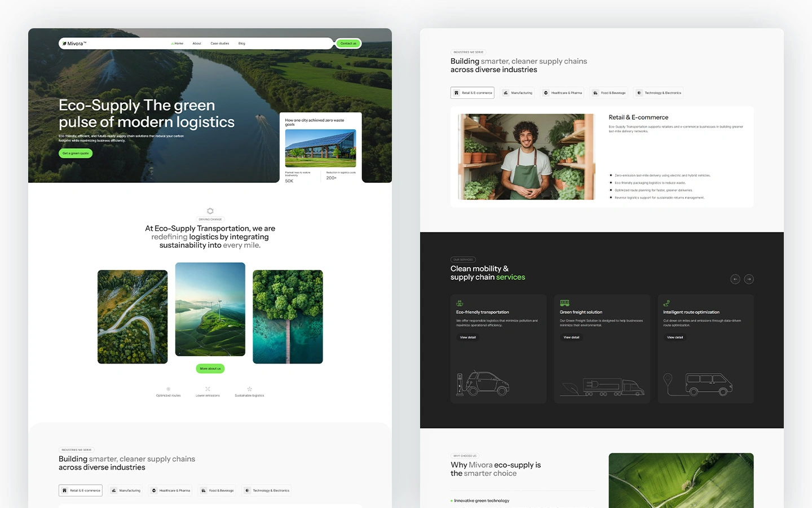Image resolution: width=812 pixels, height=508 pixels.
Task: Click the Optimized routes label
Action: pos(168,396)
